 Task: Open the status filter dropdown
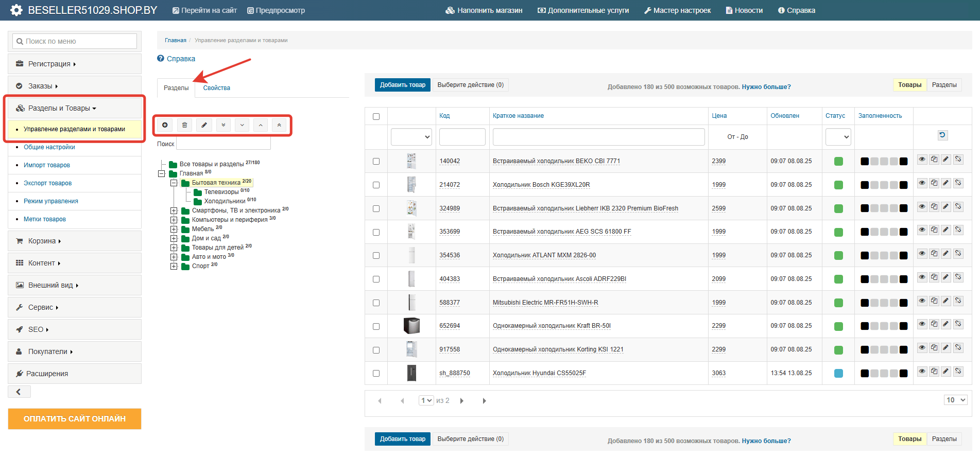coord(838,137)
